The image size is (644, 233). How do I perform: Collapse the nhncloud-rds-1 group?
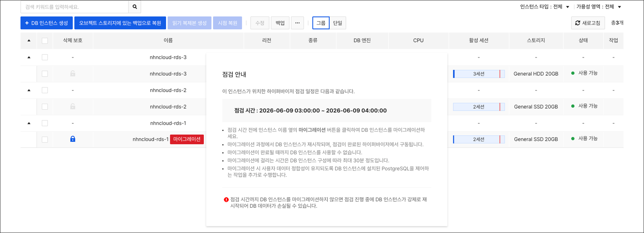29,123
